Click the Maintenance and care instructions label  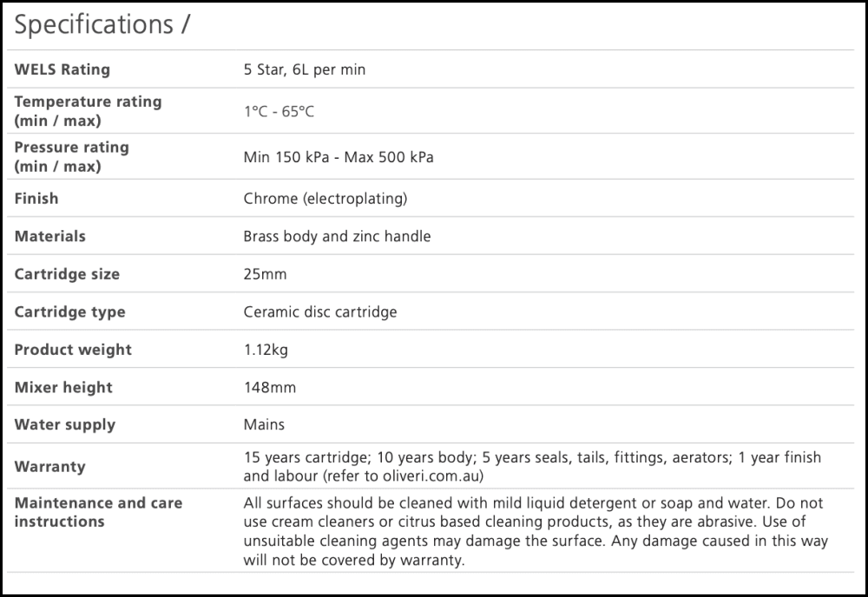pyautogui.click(x=98, y=512)
